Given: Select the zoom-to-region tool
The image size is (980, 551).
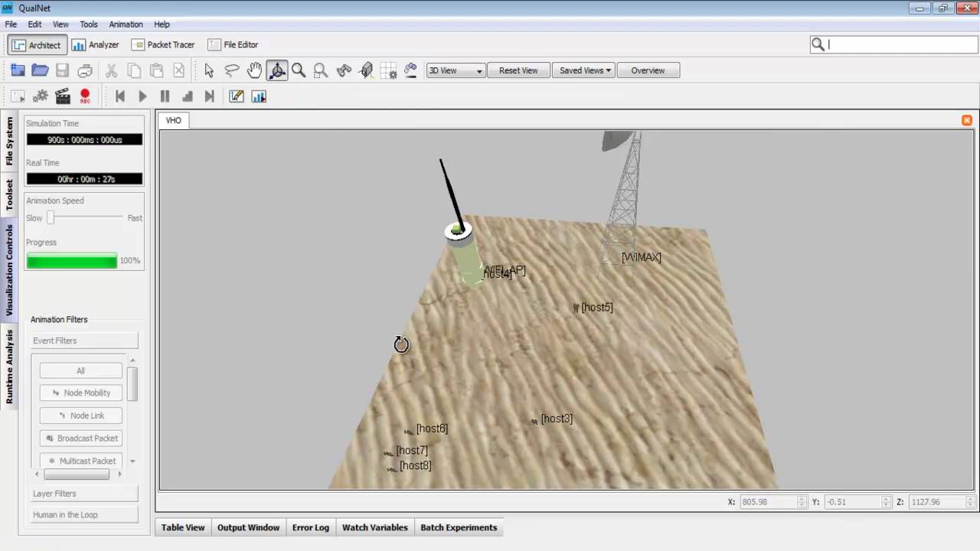Looking at the screenshot, I should [321, 70].
